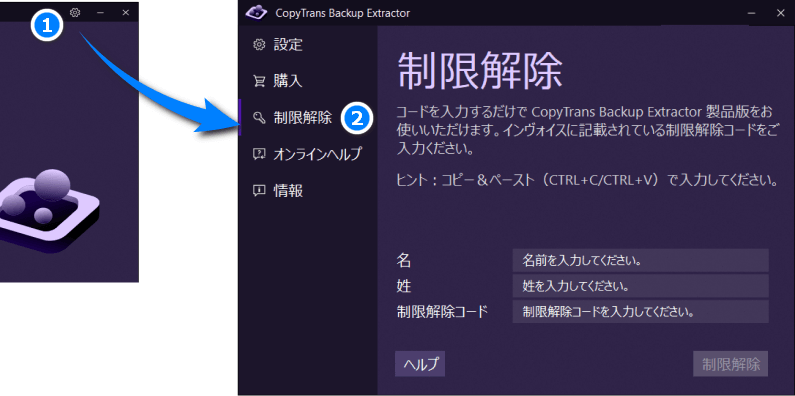Minimize the small window on the left
The image size is (795, 396).
click(x=100, y=13)
